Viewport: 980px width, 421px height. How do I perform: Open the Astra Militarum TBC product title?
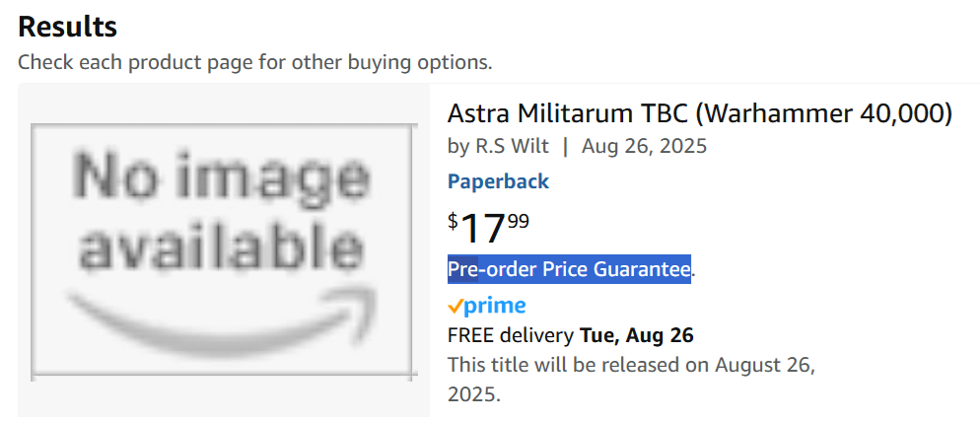click(x=699, y=113)
